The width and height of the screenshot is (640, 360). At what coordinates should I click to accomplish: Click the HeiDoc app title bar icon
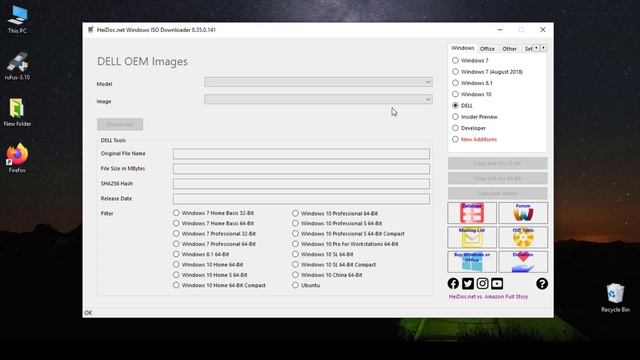coord(91,30)
